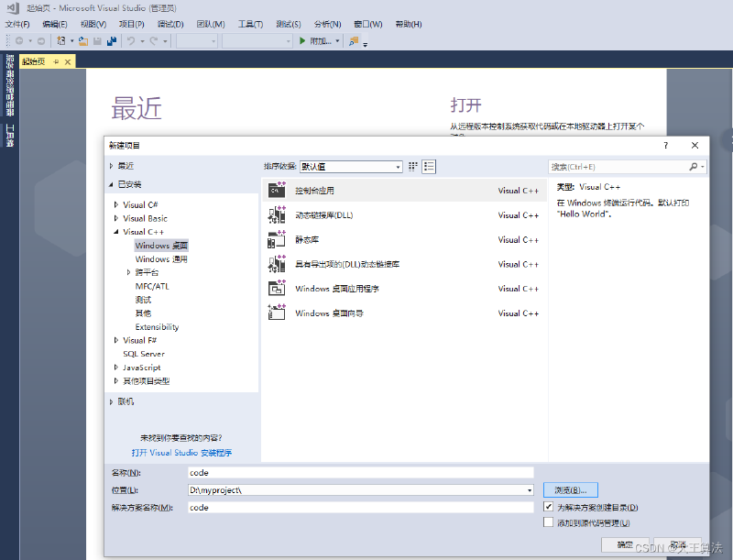733x560 pixels.
Task: Select the dynamic link library (DLL) icon
Action: pyautogui.click(x=277, y=214)
